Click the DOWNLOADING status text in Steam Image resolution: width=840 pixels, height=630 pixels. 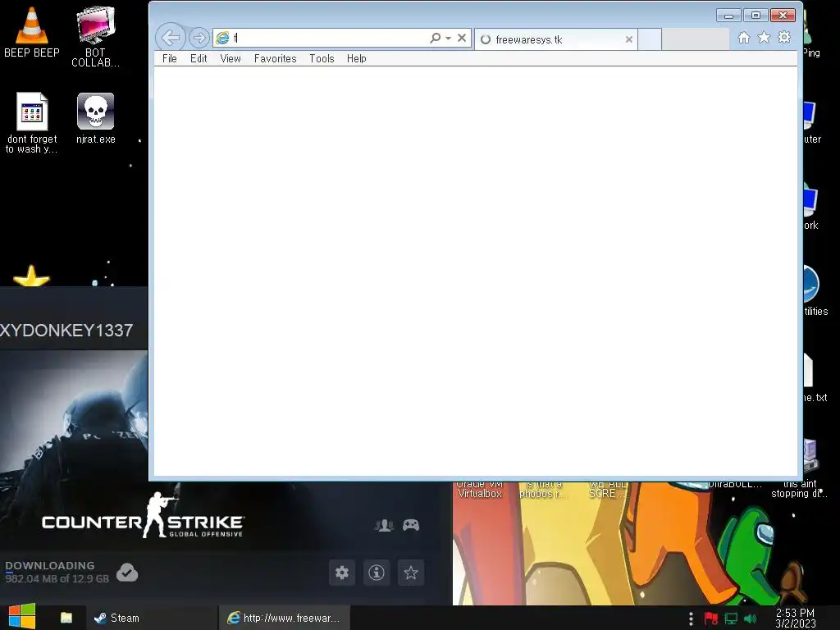50,565
